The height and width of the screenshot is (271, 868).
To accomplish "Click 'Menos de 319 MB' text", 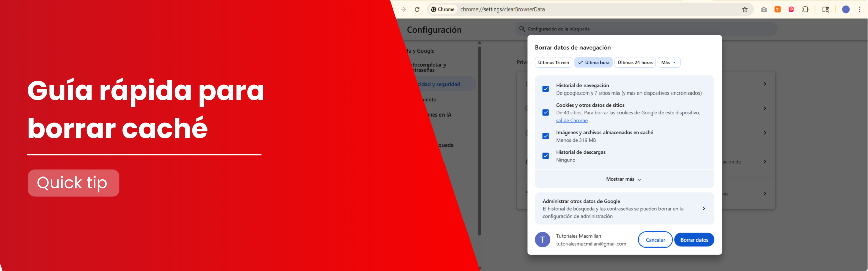I will click(576, 140).
